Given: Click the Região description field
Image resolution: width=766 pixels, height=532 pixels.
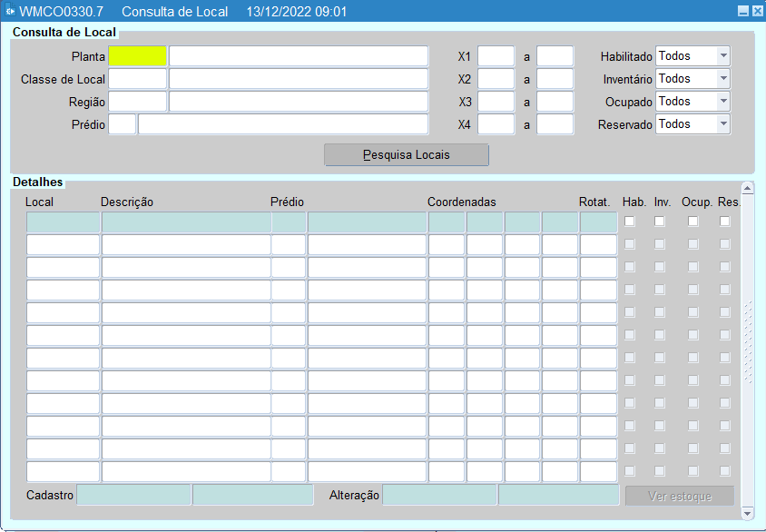Looking at the screenshot, I should click(299, 102).
